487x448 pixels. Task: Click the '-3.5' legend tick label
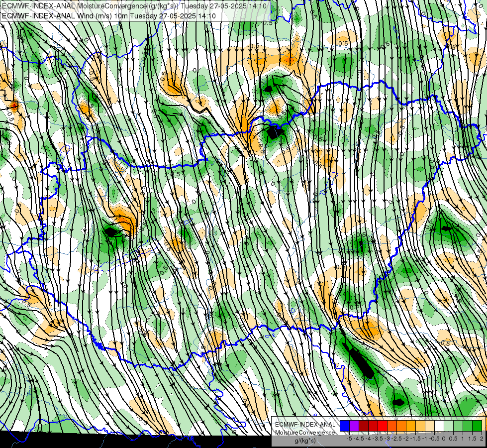(x=378, y=439)
